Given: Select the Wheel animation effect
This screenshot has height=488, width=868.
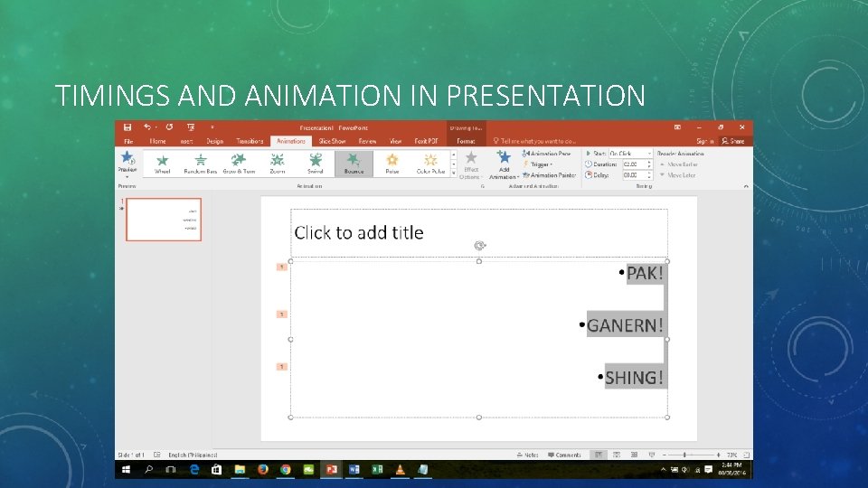Looking at the screenshot, I should pyautogui.click(x=162, y=164).
